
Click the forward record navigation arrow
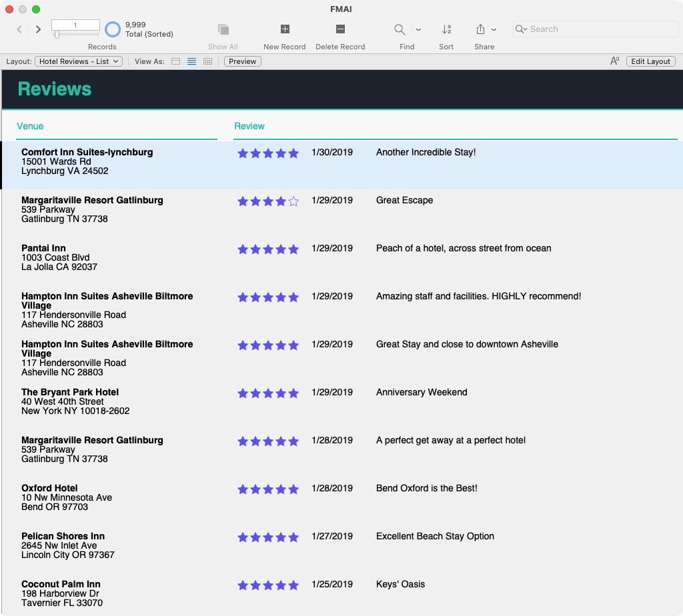tap(38, 29)
